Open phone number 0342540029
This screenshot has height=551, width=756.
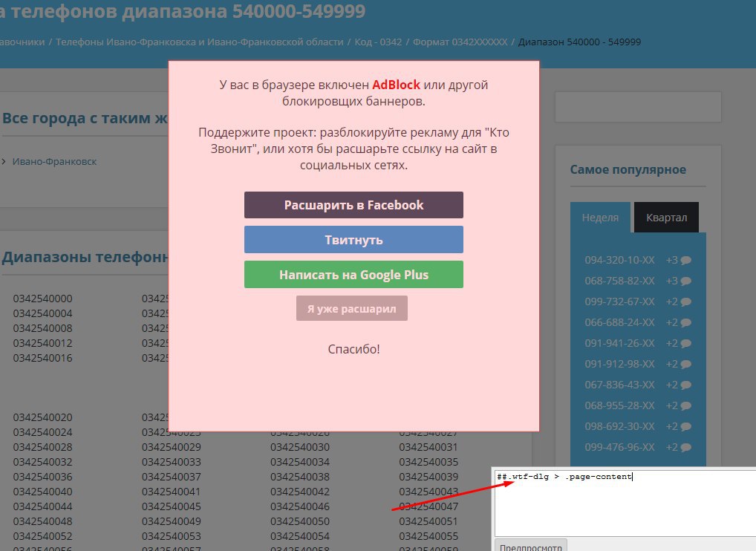pyautogui.click(x=171, y=447)
